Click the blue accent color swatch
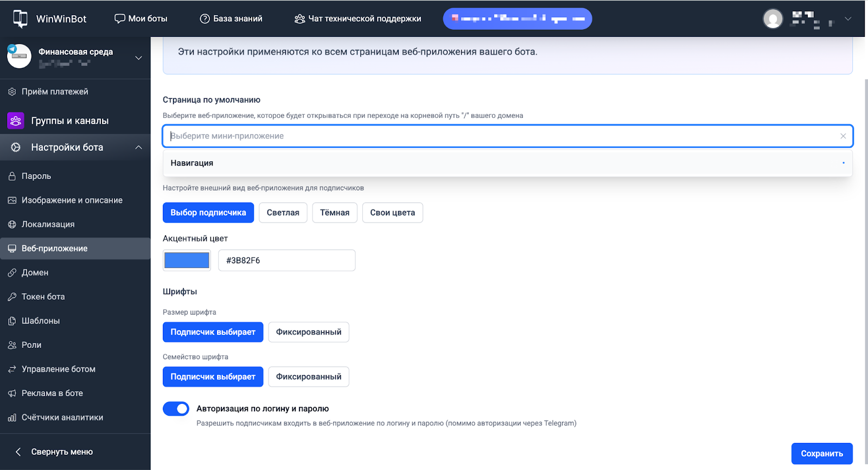The image size is (868, 470). pos(187,261)
